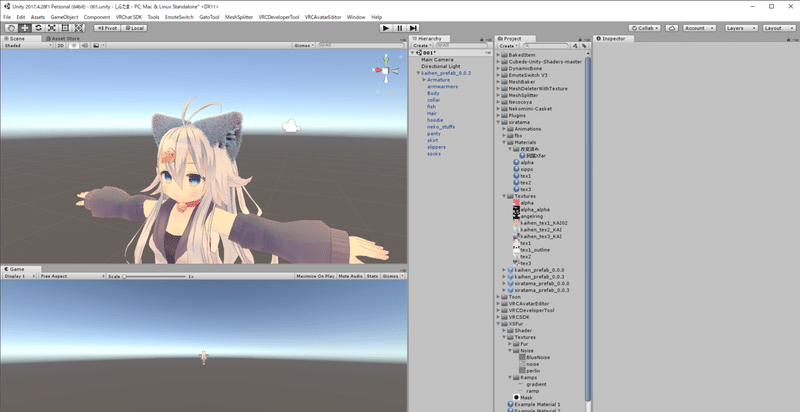Open Hierarchy Create dropdown
This screenshot has height=412, width=800.
point(422,45)
